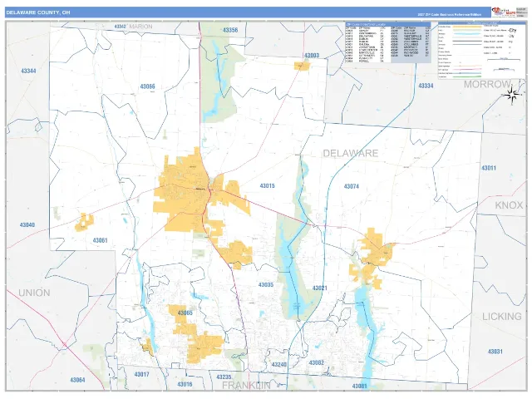The height and width of the screenshot is (399, 532).
Task: Select ZIP code label 43061
Action: pyautogui.click(x=100, y=240)
